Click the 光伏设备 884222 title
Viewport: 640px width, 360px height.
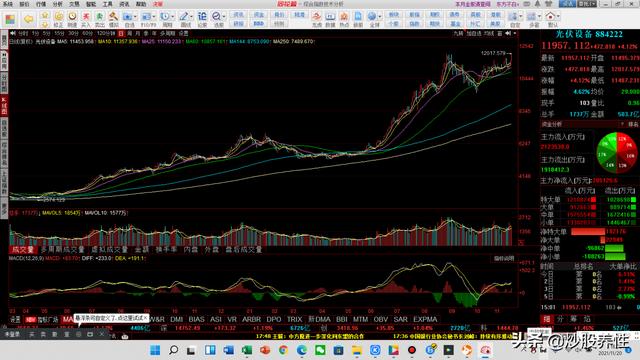click(589, 34)
